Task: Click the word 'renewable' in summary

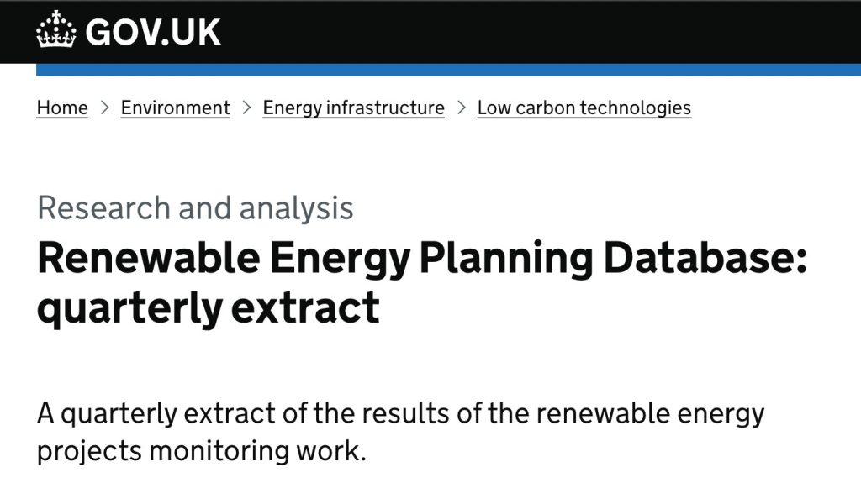Action: pos(602,412)
